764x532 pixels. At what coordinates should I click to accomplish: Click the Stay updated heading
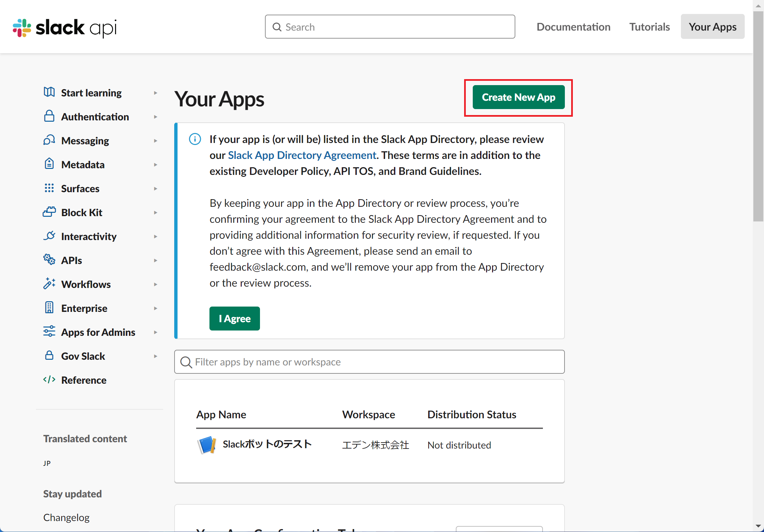pos(72,494)
